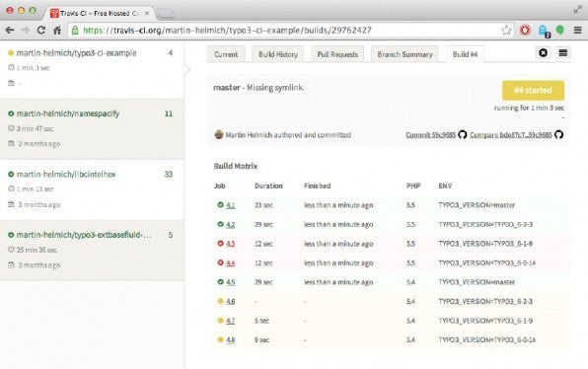The image size is (588, 369).
Task: Open martin-helmich/namespacify repository
Action: coord(68,113)
